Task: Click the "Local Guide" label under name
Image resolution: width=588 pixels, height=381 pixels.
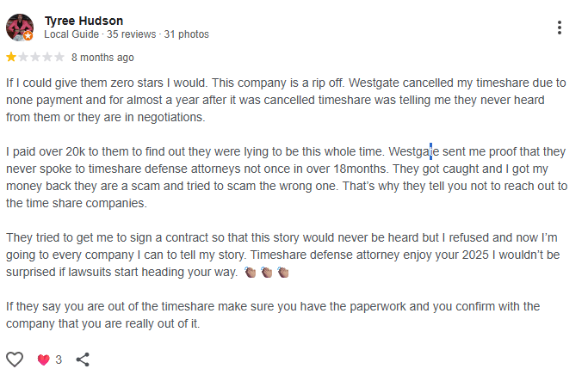Action: click(x=71, y=34)
